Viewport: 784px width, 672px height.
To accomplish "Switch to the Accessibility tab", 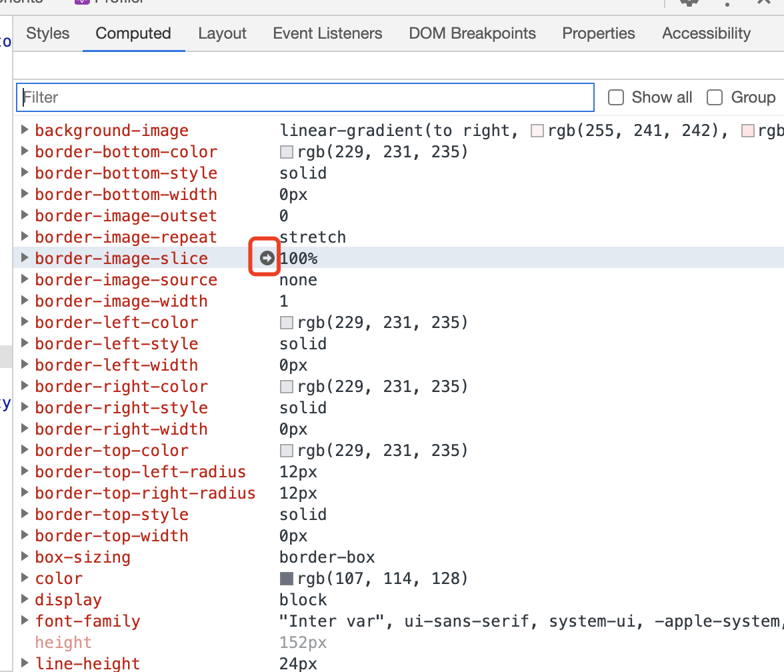I will [x=707, y=33].
